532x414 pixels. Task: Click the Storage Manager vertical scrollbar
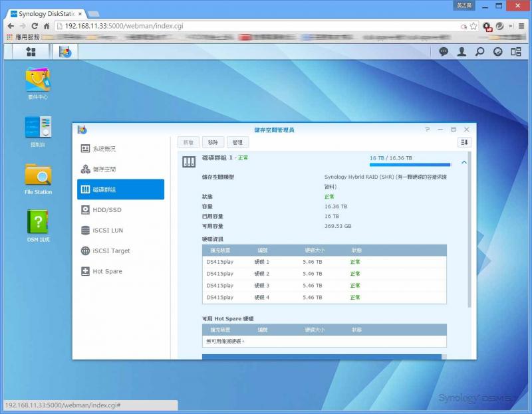[x=469, y=229]
